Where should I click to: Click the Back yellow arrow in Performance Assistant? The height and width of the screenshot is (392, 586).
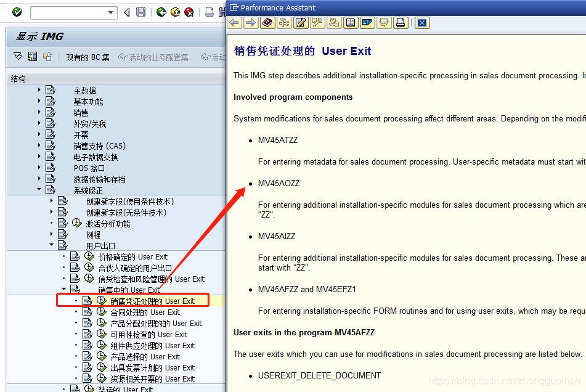pos(234,23)
